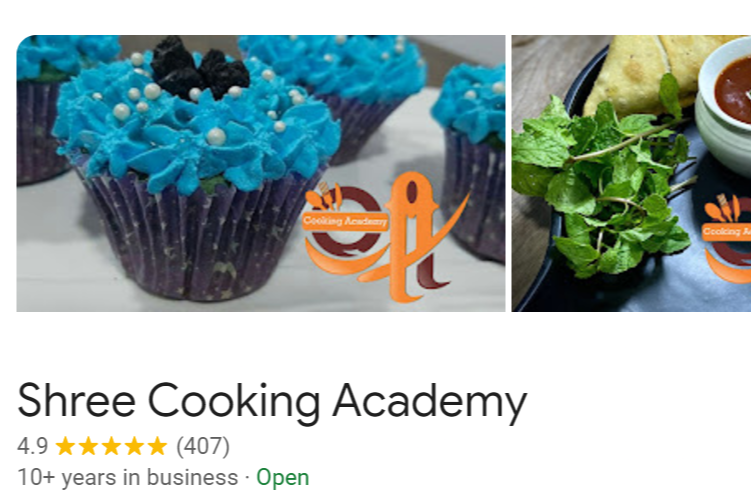
Task: Click the 10+ years in business text
Action: point(128,477)
